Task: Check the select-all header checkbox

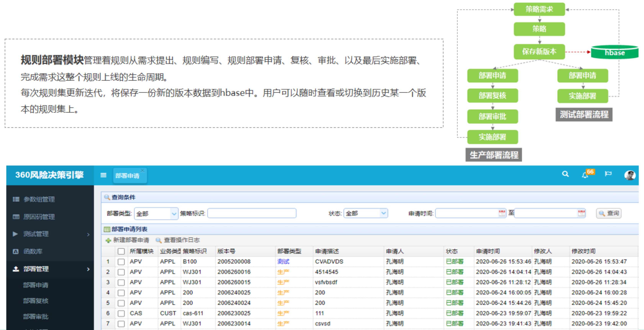Action: pos(121,251)
